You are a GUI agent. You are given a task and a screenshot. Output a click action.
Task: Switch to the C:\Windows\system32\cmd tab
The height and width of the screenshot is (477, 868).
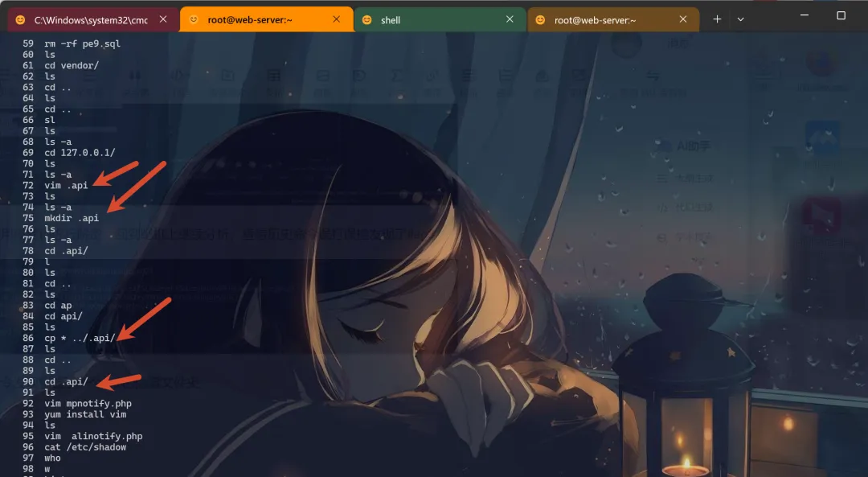93,20
